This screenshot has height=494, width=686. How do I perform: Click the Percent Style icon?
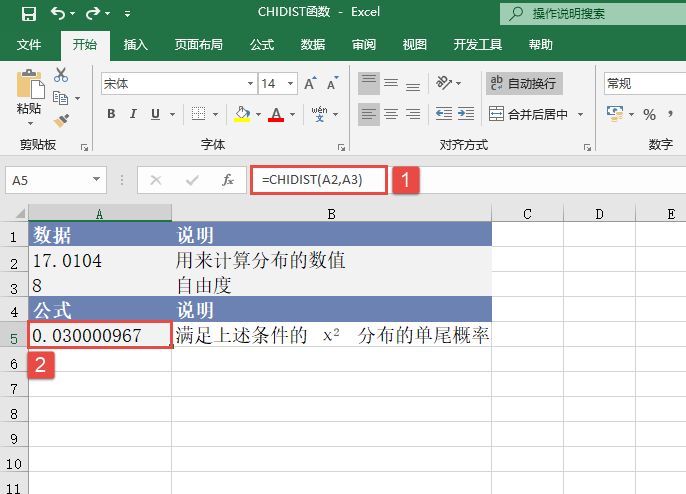(649, 114)
